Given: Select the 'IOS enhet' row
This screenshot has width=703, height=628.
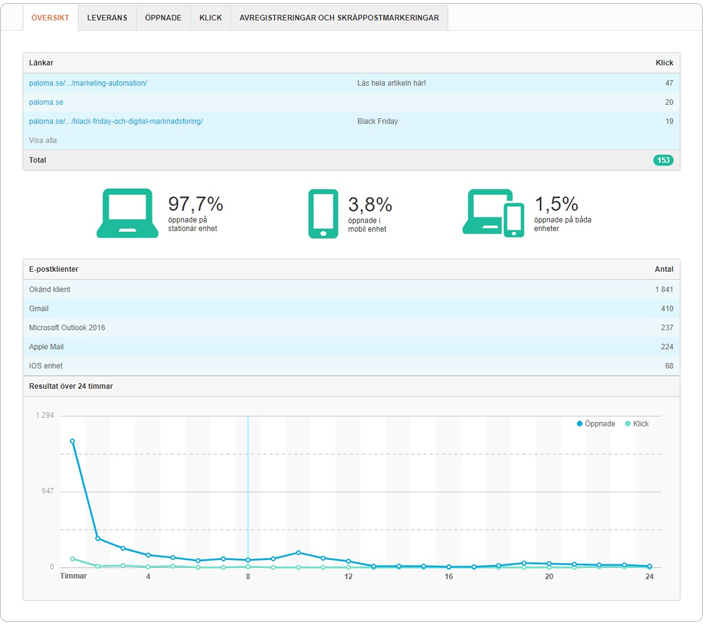Looking at the screenshot, I should [351, 366].
